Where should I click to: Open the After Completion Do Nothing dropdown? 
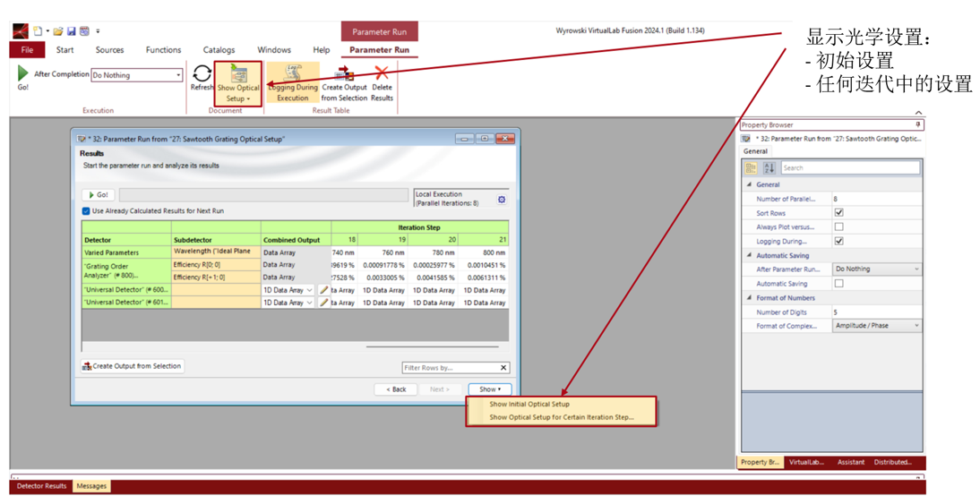137,75
